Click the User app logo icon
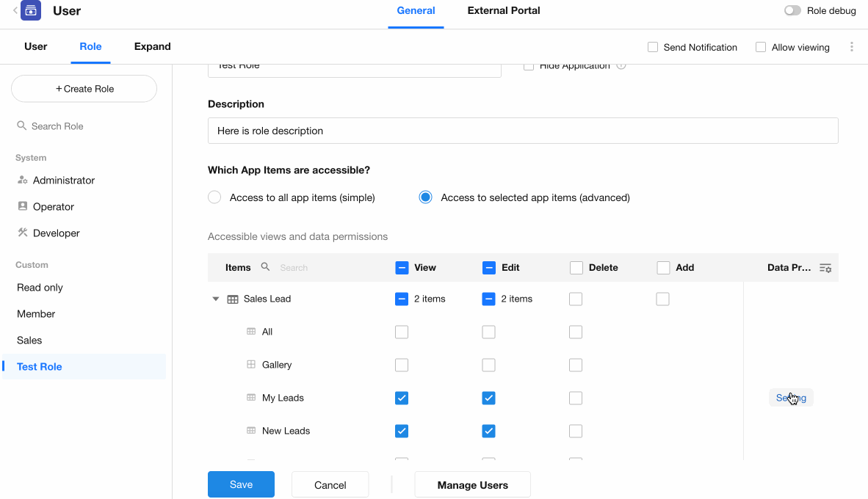868x499 pixels. 31,11
